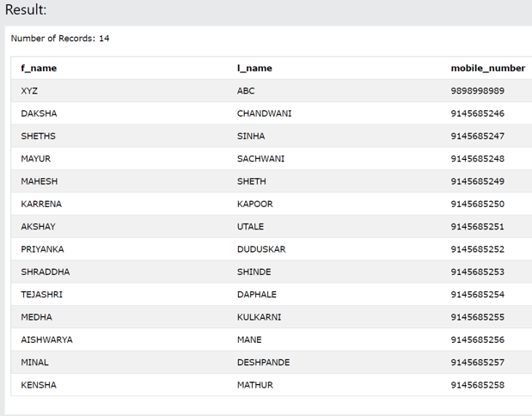Click mobile number 9145685258

[x=477, y=385]
